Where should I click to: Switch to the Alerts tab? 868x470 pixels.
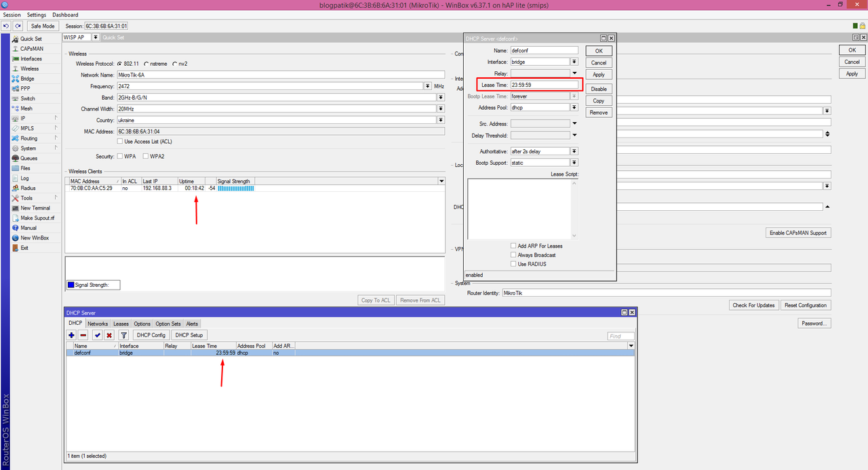tap(193, 324)
